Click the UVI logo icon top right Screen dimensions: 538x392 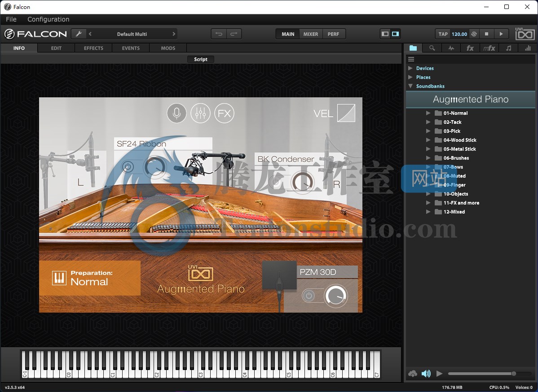pyautogui.click(x=525, y=34)
